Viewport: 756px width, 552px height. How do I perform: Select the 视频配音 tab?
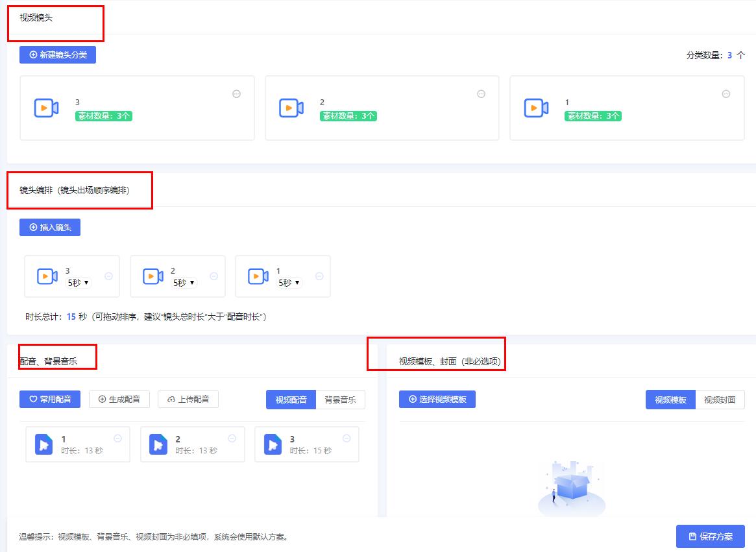(x=291, y=400)
